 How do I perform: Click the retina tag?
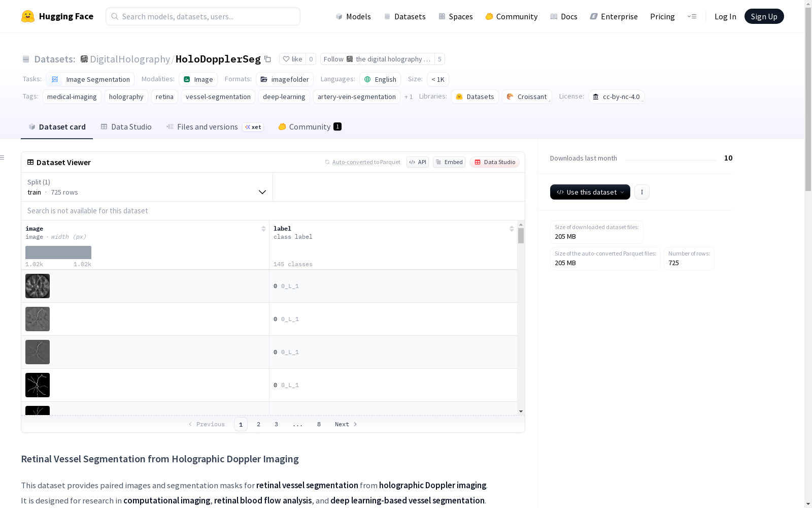pos(164,97)
